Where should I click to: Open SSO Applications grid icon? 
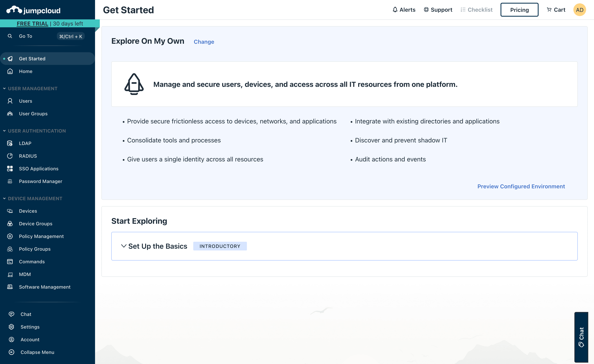coord(10,169)
